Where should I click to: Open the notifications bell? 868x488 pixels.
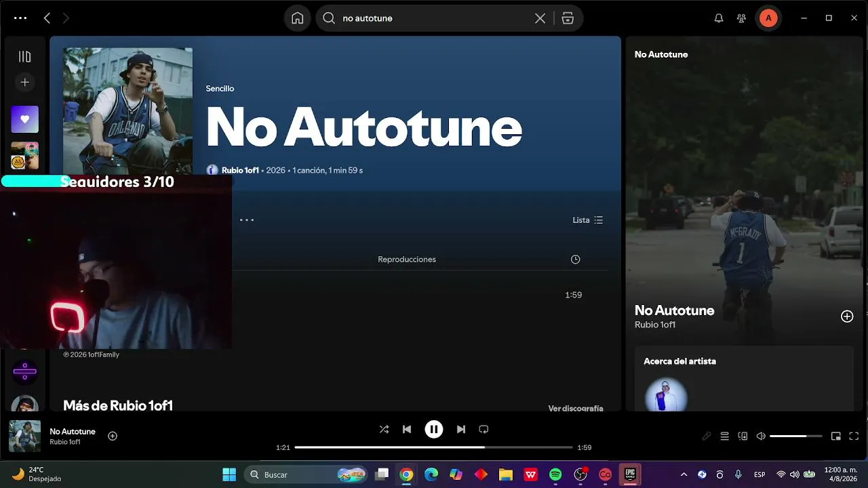pos(719,18)
